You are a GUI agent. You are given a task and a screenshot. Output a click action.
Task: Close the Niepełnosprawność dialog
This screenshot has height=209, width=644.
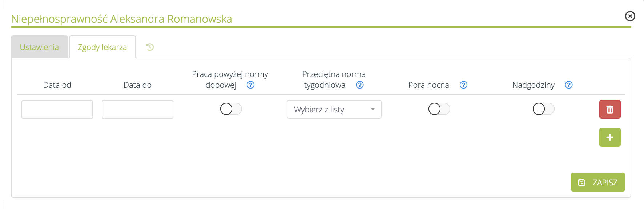[630, 16]
